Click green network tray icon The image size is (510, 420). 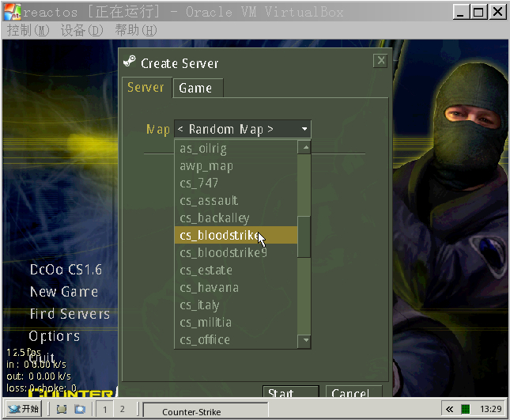[x=466, y=409]
